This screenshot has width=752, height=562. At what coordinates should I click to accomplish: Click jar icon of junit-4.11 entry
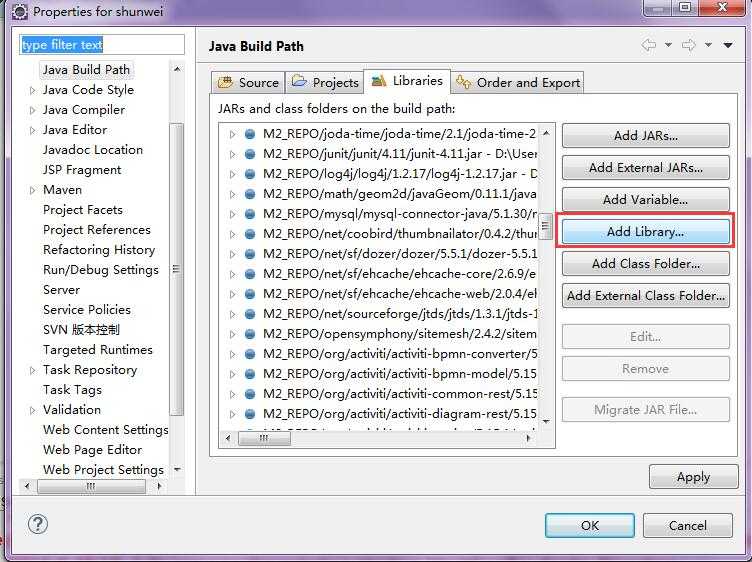pyautogui.click(x=250, y=154)
